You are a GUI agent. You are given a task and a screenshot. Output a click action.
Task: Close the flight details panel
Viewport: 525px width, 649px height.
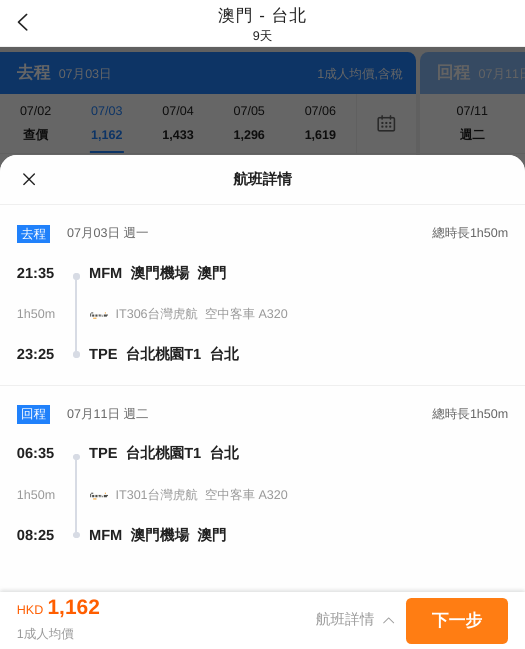pyautogui.click(x=29, y=179)
